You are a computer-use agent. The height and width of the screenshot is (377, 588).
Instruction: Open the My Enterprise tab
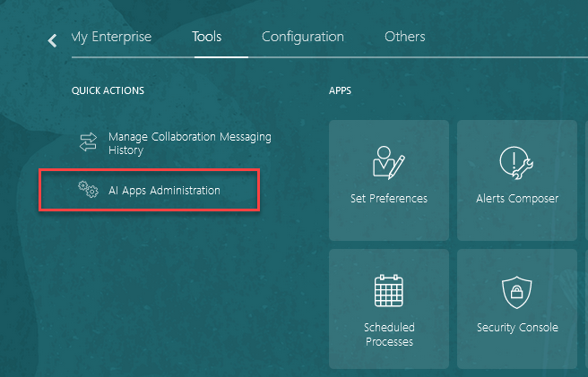coord(111,37)
